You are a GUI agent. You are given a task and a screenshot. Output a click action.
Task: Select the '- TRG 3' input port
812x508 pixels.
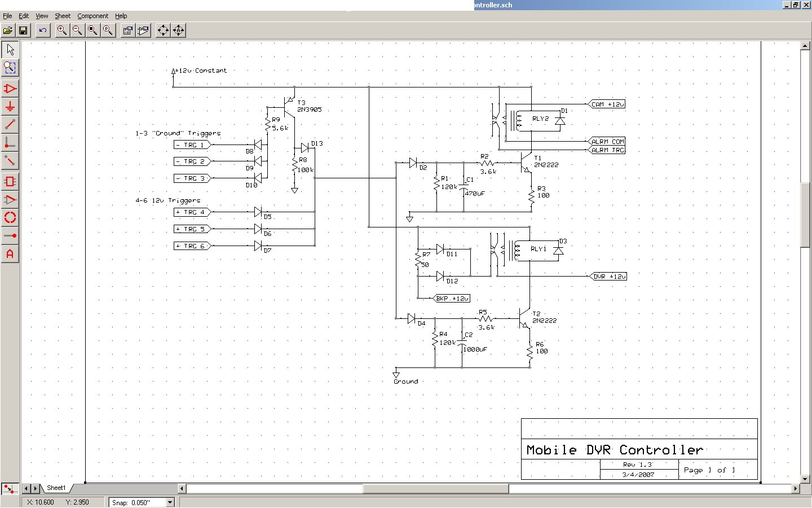point(192,178)
